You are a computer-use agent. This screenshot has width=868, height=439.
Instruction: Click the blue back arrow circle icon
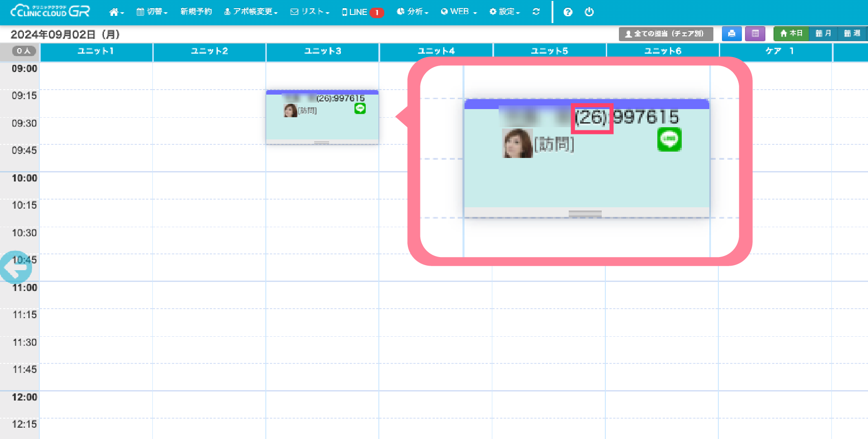tap(16, 267)
